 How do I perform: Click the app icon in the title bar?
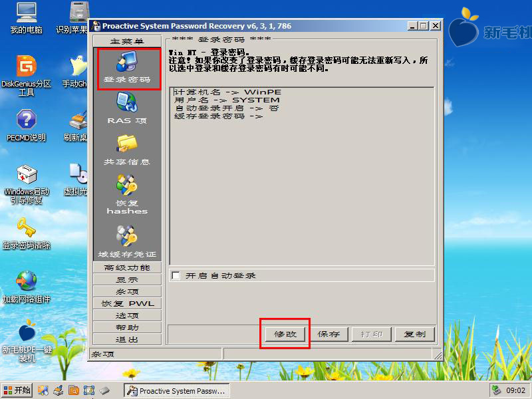point(96,26)
